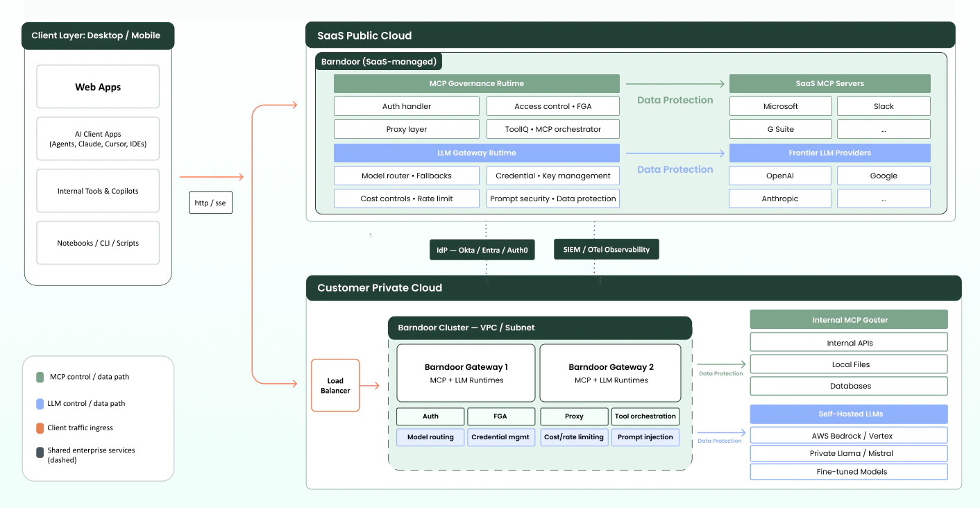This screenshot has width=980, height=508.
Task: Click the Auth box in the Barndoor Cluster
Action: tap(430, 416)
